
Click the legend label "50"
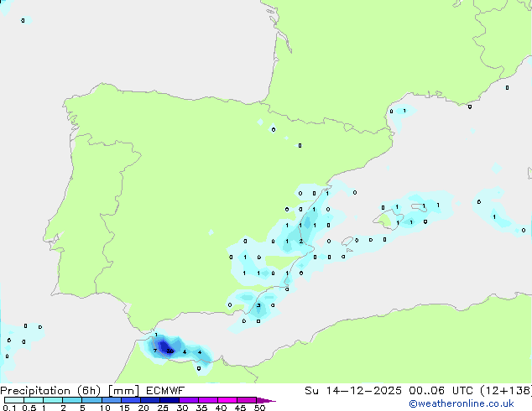(x=259, y=408)
